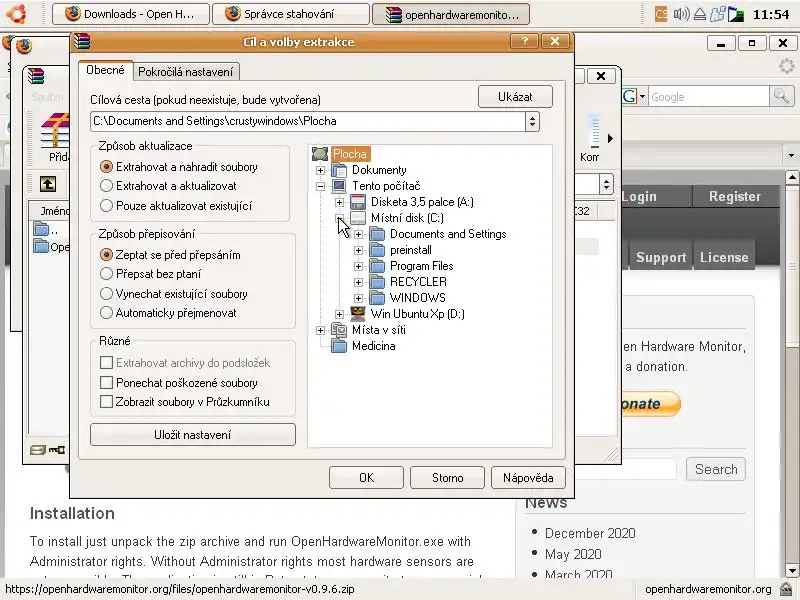Viewport: 800px width, 600px height.
Task: Switch to Pokročilá nastavení tab
Action: point(186,72)
